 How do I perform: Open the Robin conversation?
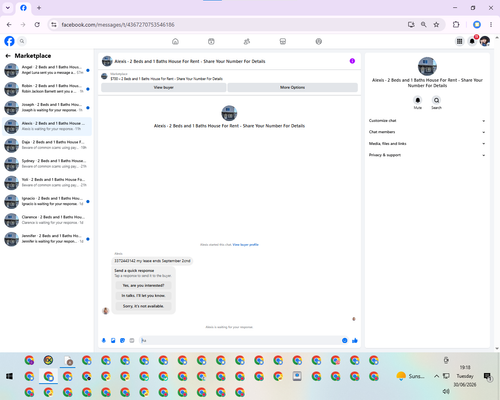pyautogui.click(x=47, y=89)
